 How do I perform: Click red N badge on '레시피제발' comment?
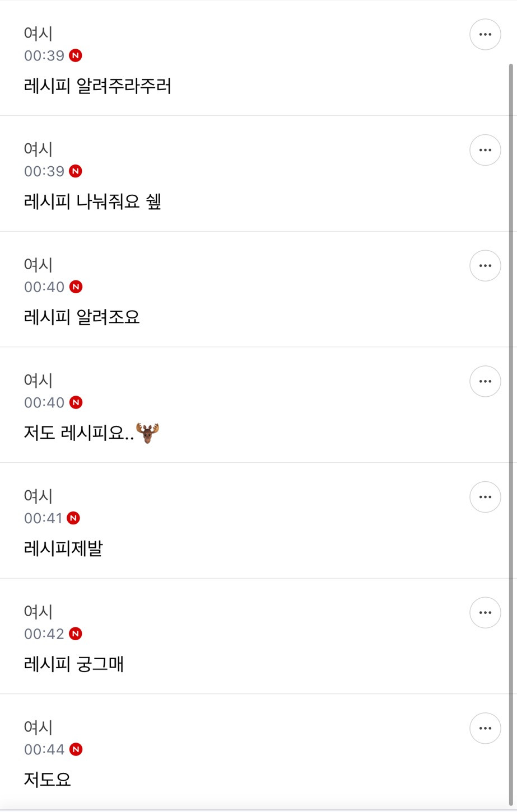pyautogui.click(x=73, y=518)
